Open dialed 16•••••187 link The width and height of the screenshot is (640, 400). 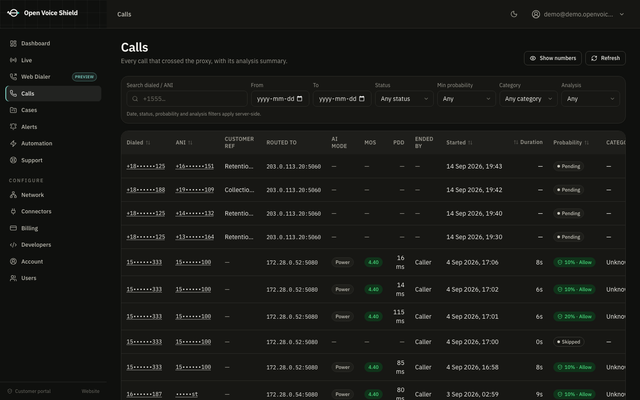pos(144,394)
